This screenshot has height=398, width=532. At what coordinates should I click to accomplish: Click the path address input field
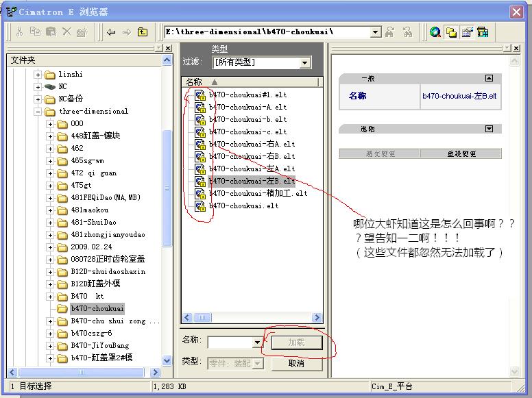tap(267, 32)
